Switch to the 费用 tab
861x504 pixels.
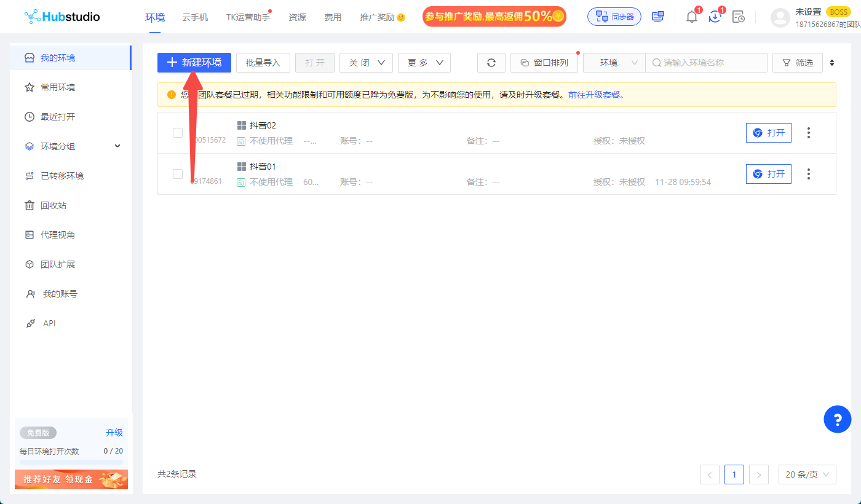point(333,17)
